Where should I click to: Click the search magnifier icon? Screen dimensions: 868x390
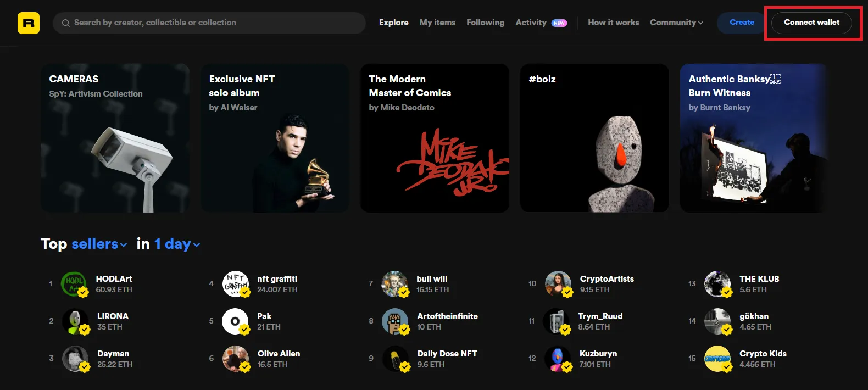66,23
